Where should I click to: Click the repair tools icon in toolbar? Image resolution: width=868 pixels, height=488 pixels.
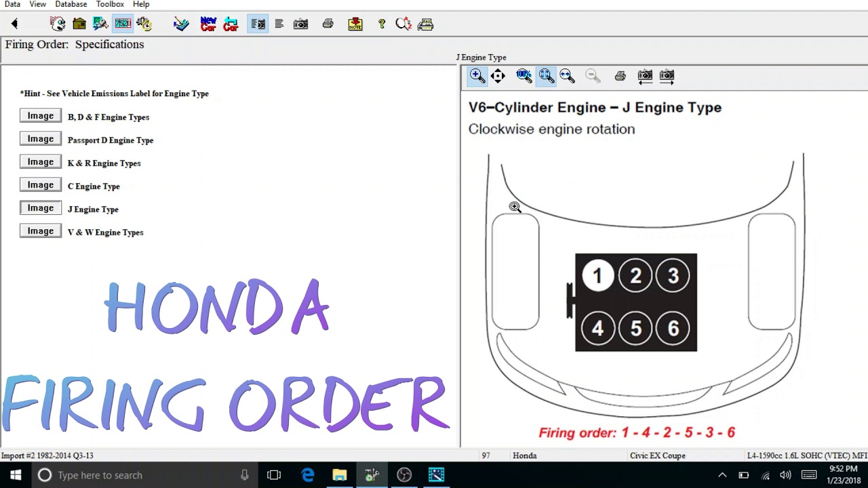tap(101, 24)
